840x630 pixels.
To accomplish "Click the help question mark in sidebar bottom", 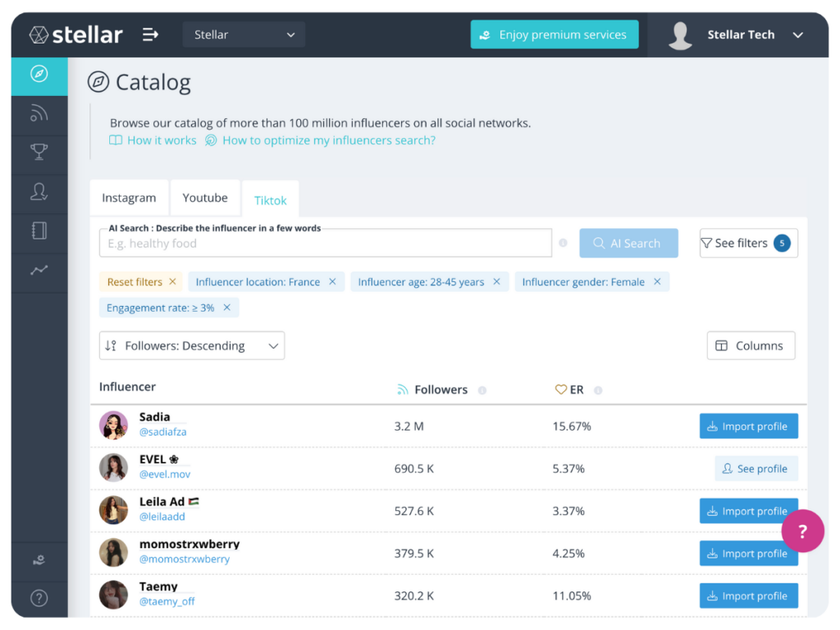I will (39, 598).
